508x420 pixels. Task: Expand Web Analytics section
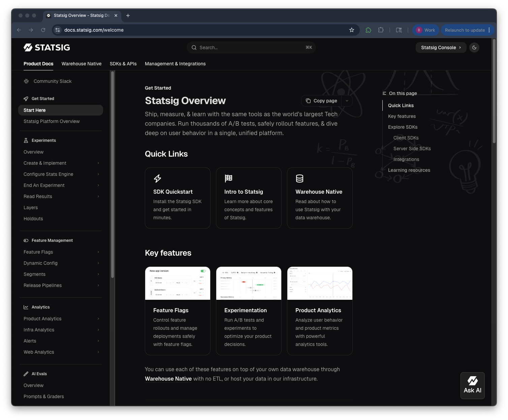(98, 352)
